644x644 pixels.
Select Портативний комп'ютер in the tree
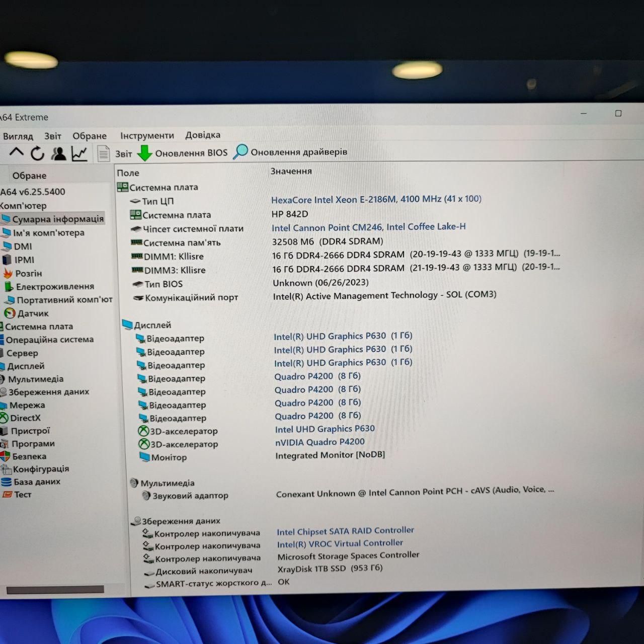(x=65, y=300)
